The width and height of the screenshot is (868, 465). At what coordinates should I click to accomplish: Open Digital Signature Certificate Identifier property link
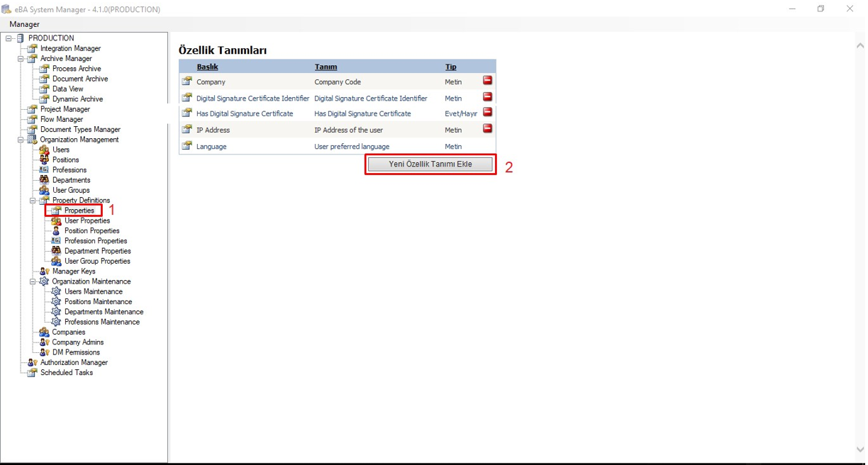point(253,99)
